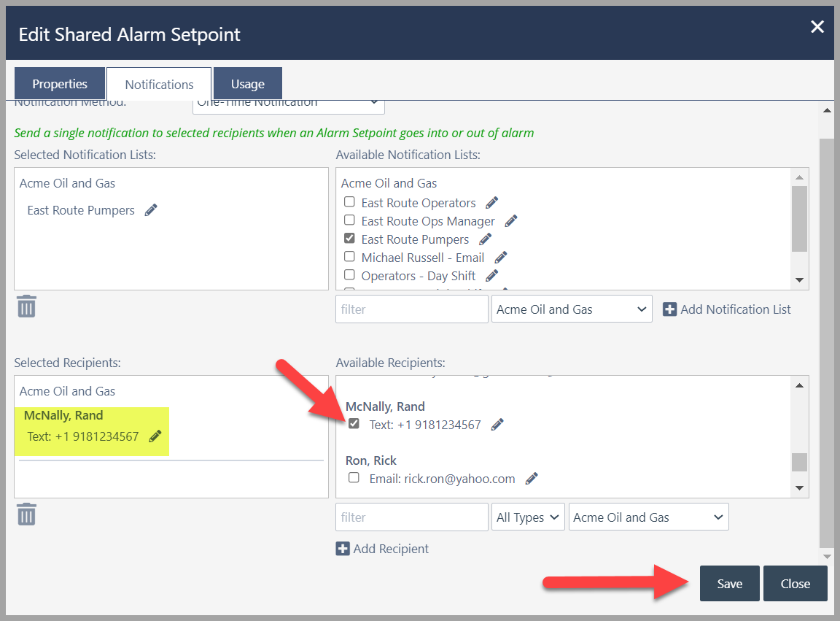Delete selected notification list with trash icon
This screenshot has height=621, width=840.
tap(26, 306)
